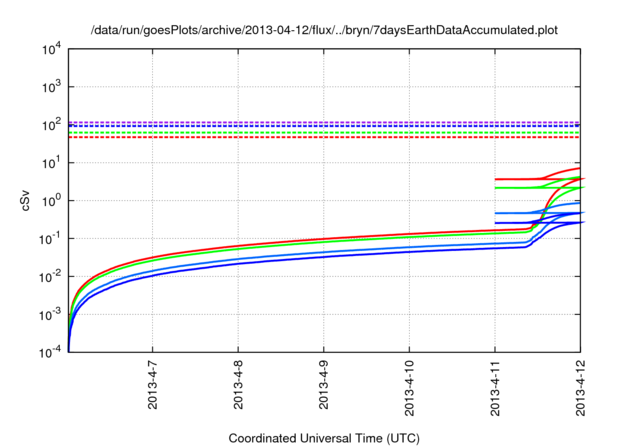Click the red dashed horizontal threshold line
640x448 pixels.
(300, 137)
